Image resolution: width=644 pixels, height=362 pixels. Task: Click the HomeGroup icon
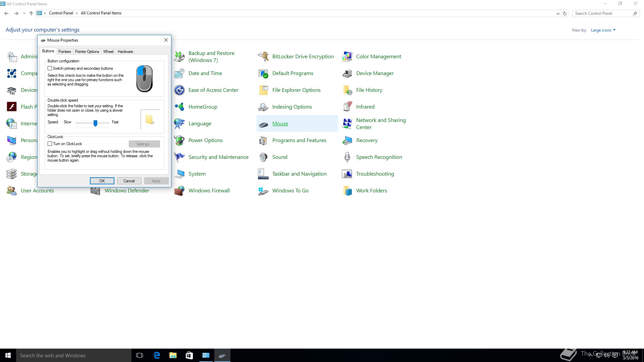pyautogui.click(x=179, y=107)
